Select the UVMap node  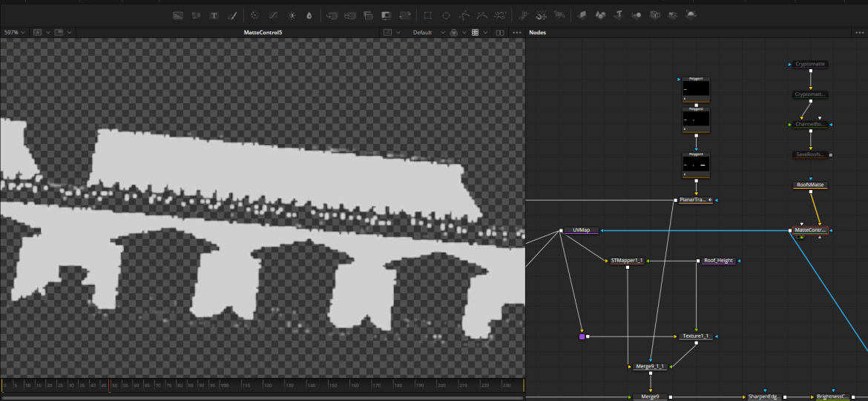pos(581,230)
